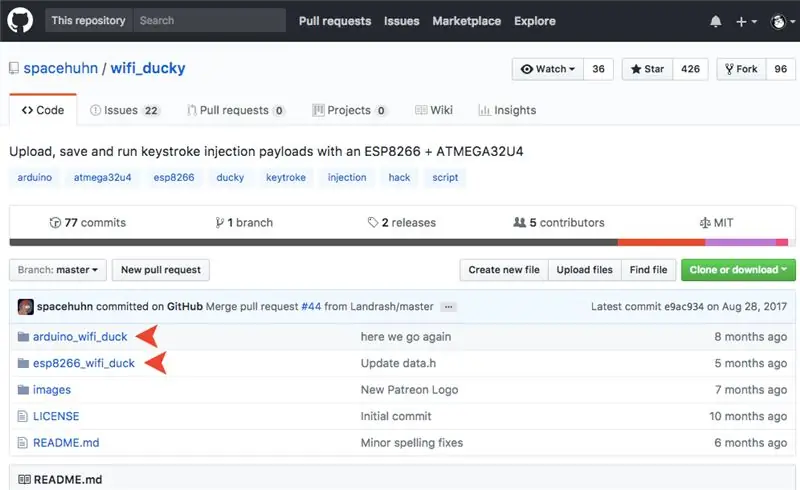The image size is (800, 490).
Task: View the 36 watchers count
Action: click(598, 69)
